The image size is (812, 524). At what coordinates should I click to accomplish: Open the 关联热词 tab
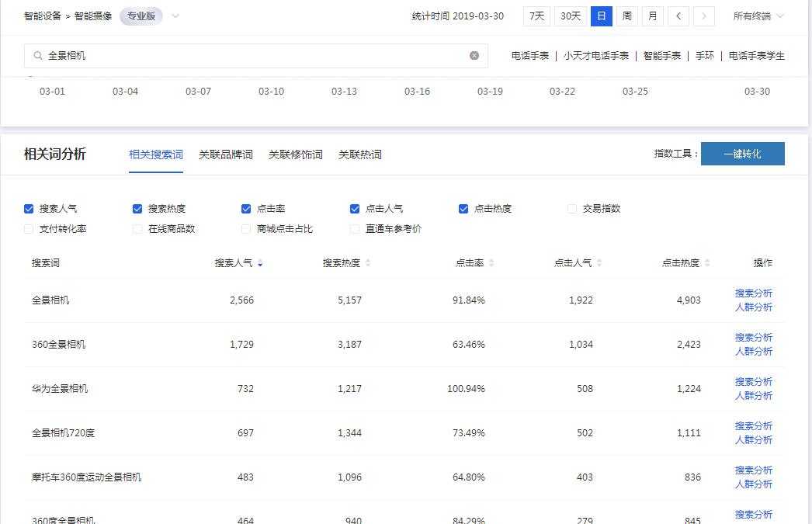[359, 154]
